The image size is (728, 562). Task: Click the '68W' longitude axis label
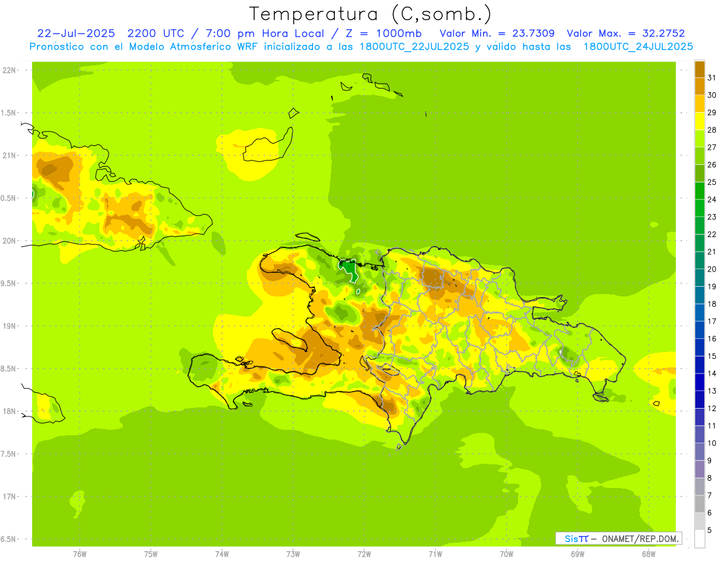(x=649, y=554)
